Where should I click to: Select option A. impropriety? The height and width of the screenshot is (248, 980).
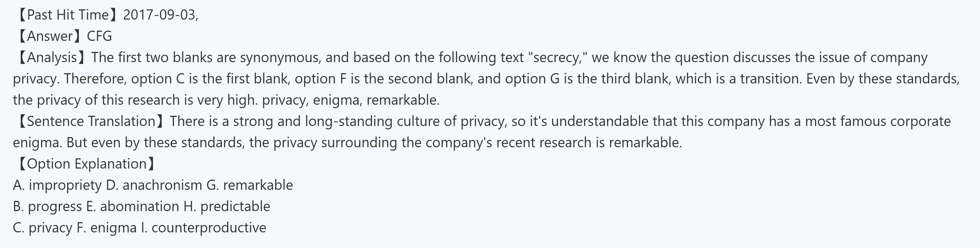[57, 185]
